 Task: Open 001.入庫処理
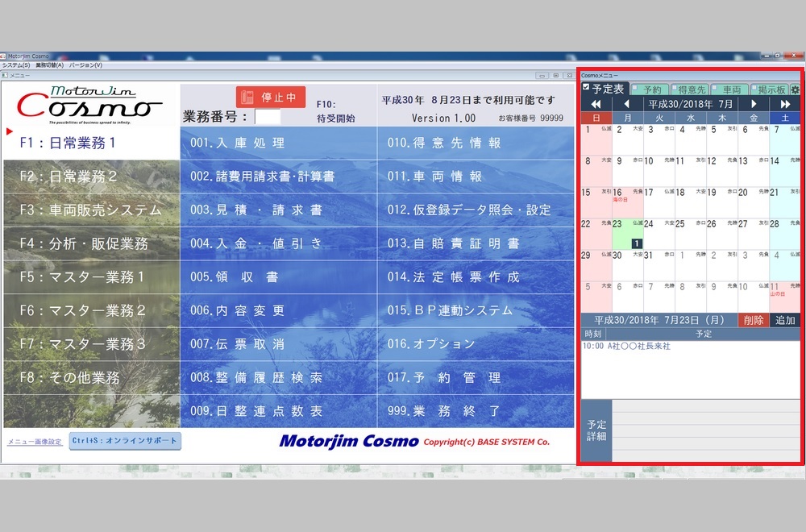pos(279,143)
